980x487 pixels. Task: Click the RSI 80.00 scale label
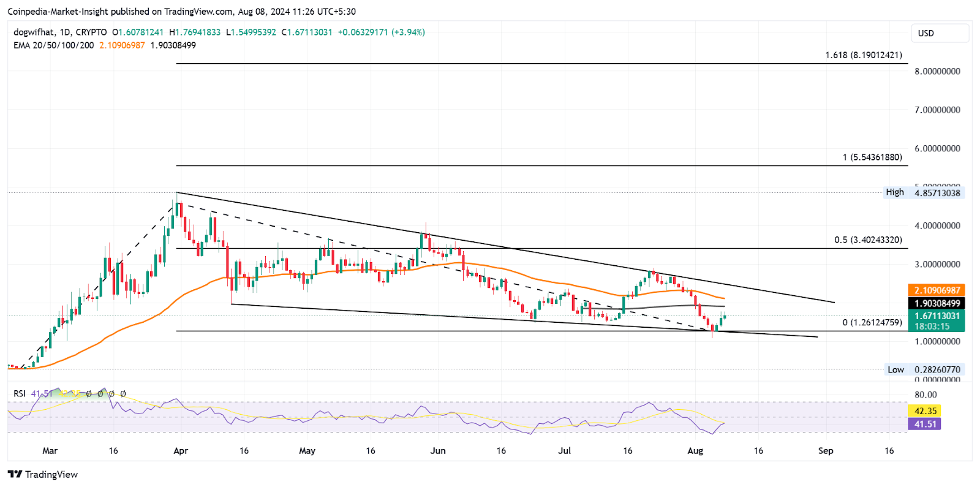[925, 395]
